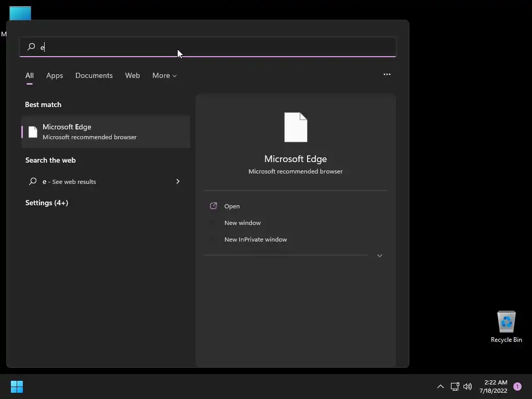The width and height of the screenshot is (532, 399).
Task: Click the Windows Start button
Action: 17,387
